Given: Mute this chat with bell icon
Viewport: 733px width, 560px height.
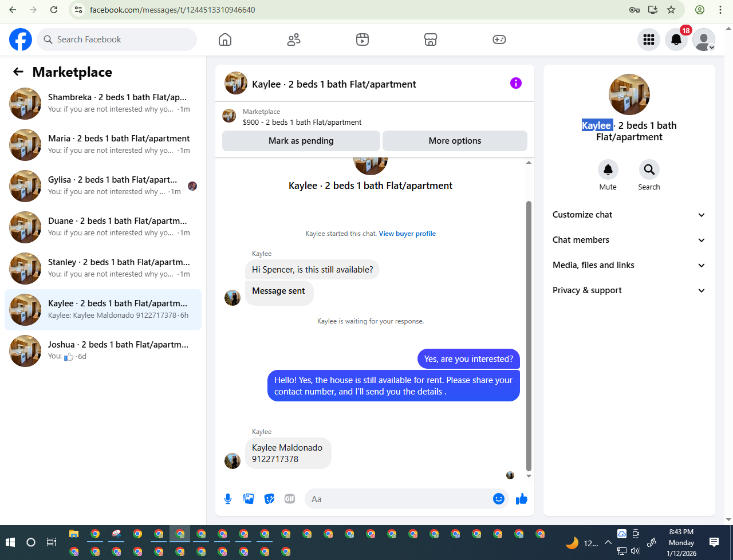Looking at the screenshot, I should [x=608, y=169].
